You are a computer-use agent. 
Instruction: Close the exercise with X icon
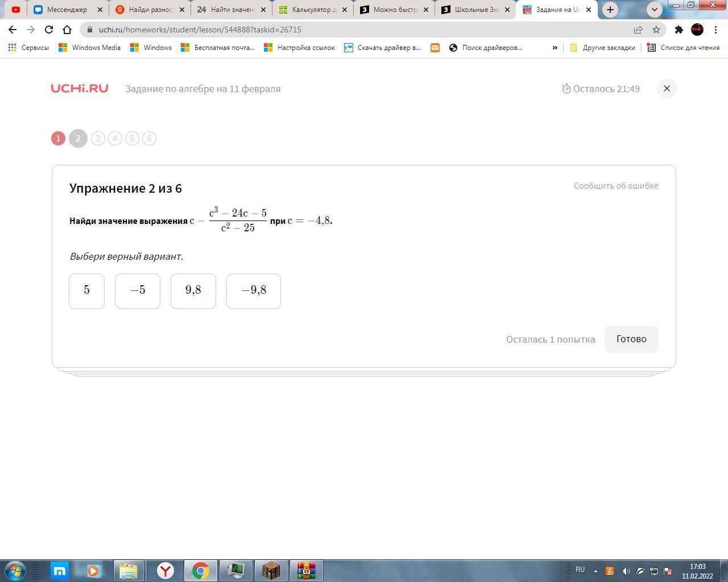click(667, 89)
